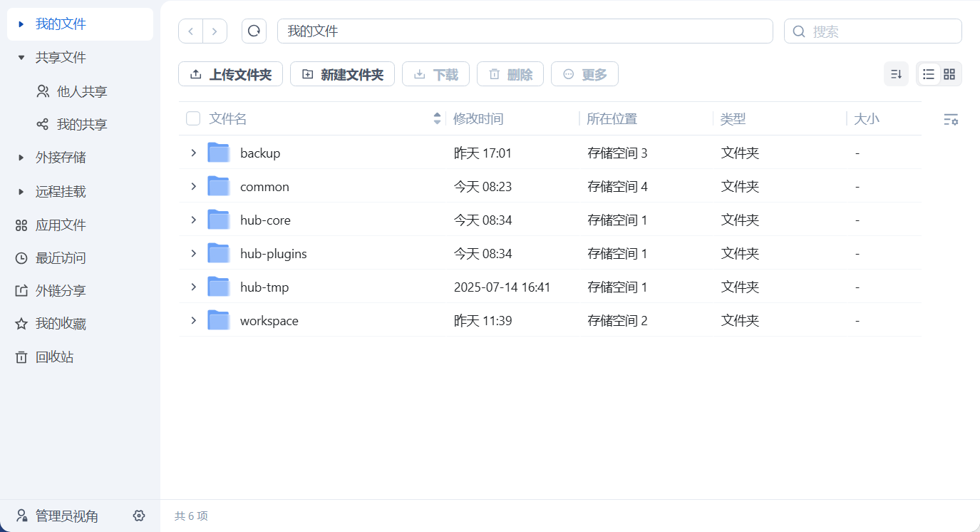Click the 2025-07-14 16:41 modified time
Viewport: 980px width, 532px height.
click(x=502, y=287)
